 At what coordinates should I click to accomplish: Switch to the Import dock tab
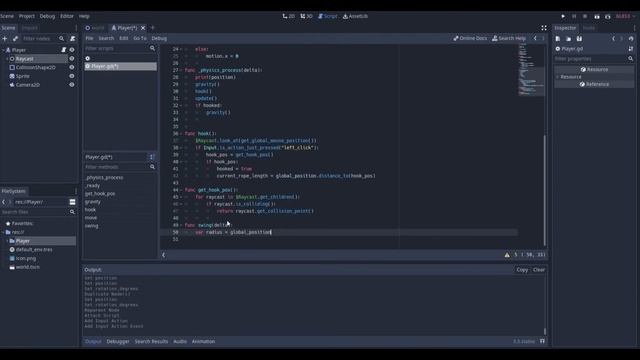pos(29,28)
